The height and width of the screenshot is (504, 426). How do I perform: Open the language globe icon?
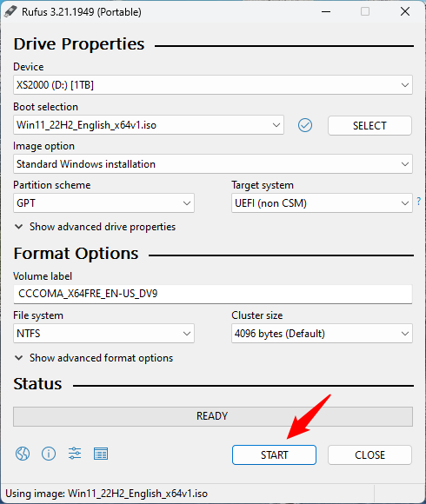click(23, 454)
